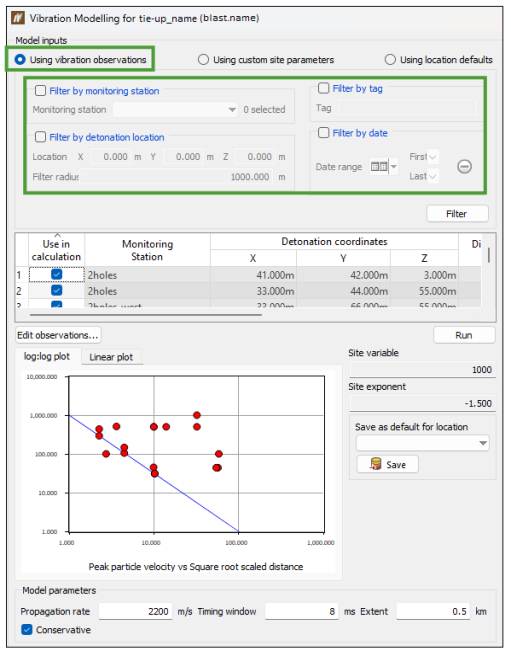The image size is (511, 656).
Task: Switch to the Linear plot tab
Action: pyautogui.click(x=111, y=357)
